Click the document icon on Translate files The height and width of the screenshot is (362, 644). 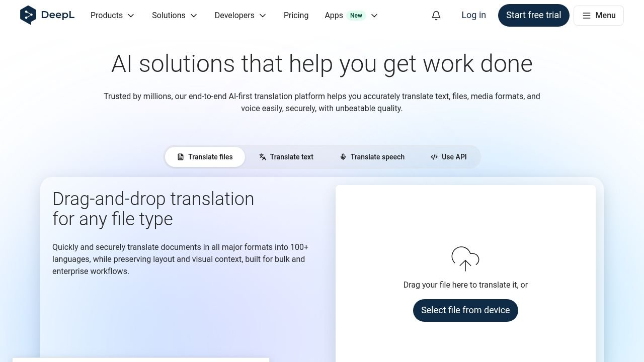tap(181, 157)
